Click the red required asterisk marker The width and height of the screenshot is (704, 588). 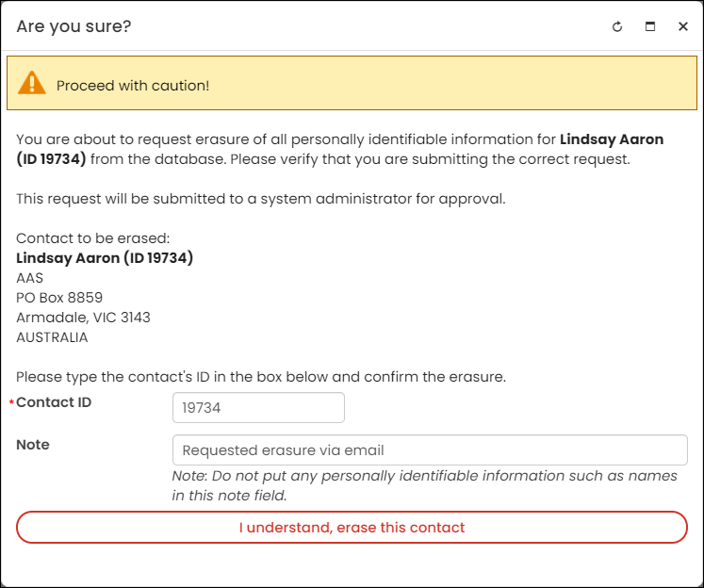click(11, 402)
